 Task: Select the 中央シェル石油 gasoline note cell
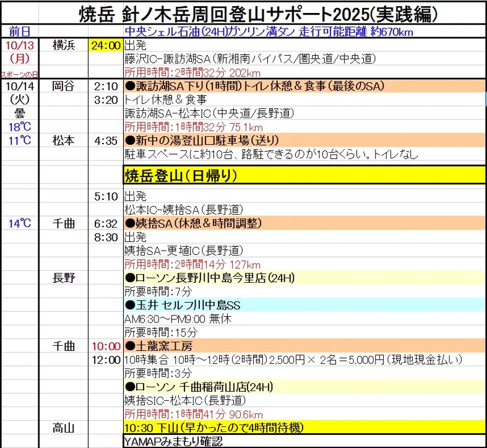point(269,32)
